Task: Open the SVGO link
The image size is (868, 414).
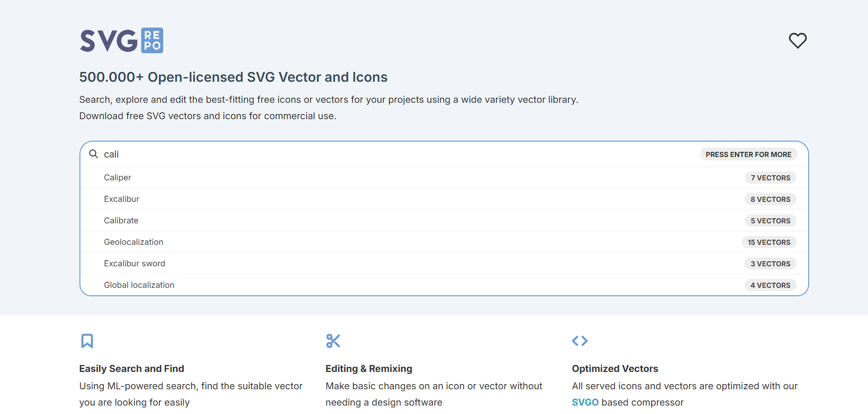Action: coord(585,402)
